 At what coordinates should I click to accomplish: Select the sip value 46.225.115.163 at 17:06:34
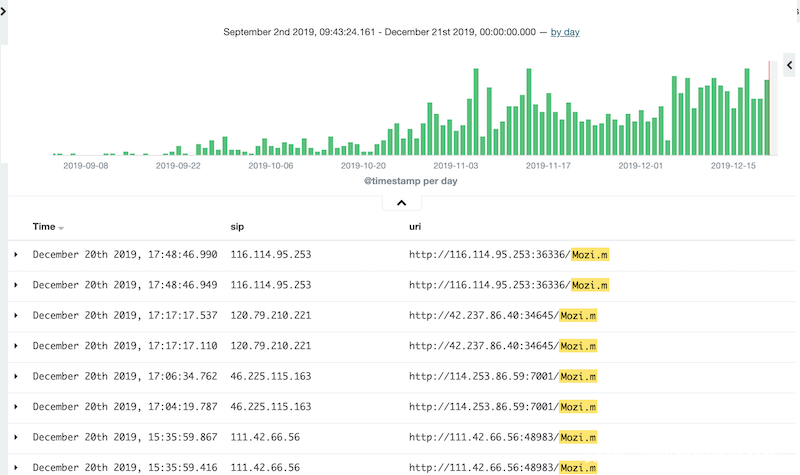click(x=271, y=376)
